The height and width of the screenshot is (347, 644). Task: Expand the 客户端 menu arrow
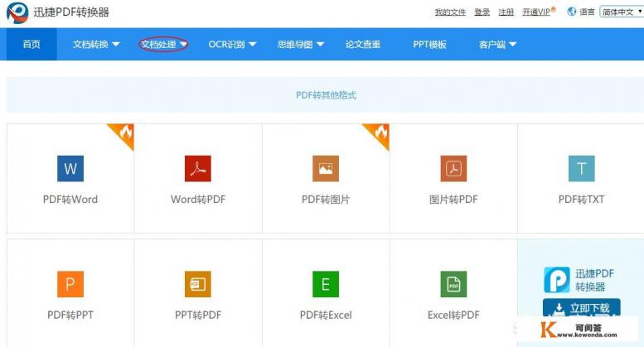pos(512,44)
